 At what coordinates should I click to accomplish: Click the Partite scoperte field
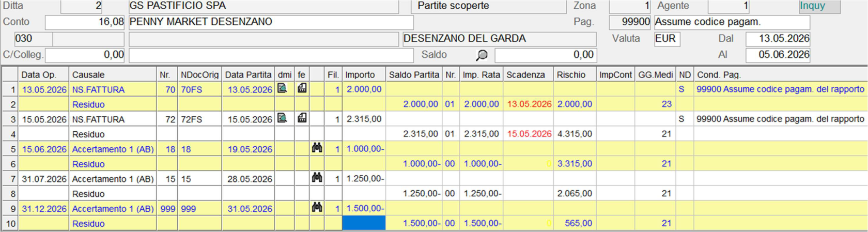pyautogui.click(x=489, y=6)
